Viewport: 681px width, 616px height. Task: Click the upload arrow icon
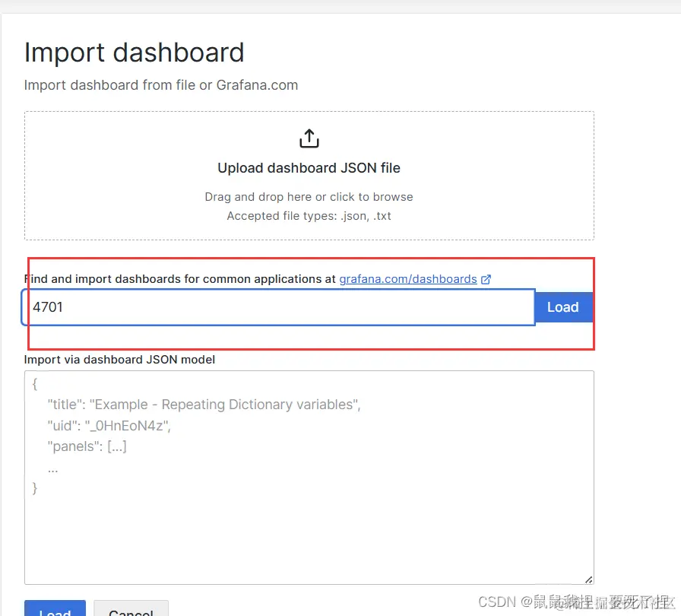[x=309, y=138]
